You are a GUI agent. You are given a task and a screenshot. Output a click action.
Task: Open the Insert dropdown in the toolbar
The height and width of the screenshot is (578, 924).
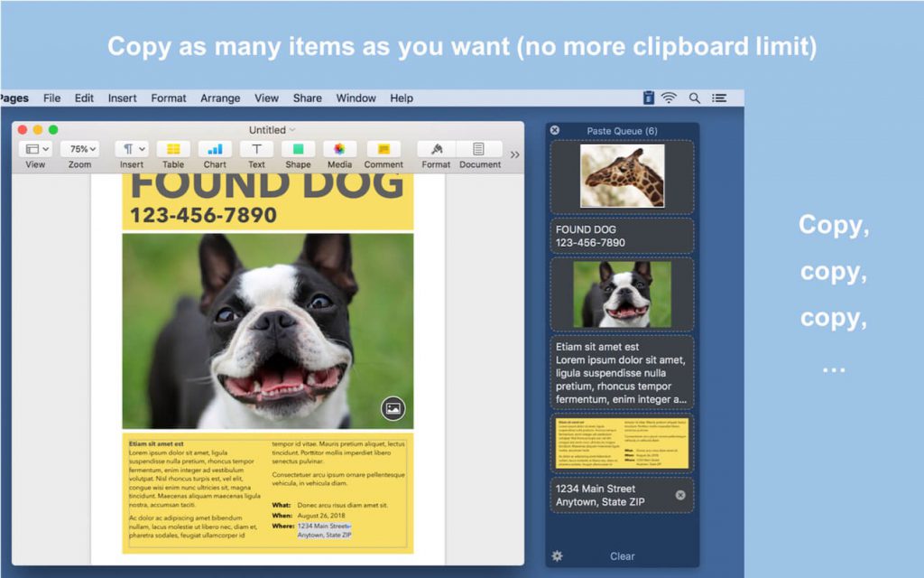point(131,151)
